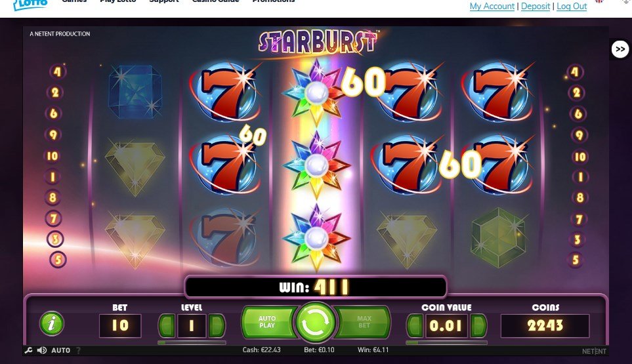Go to the Deposit link

[x=536, y=7]
